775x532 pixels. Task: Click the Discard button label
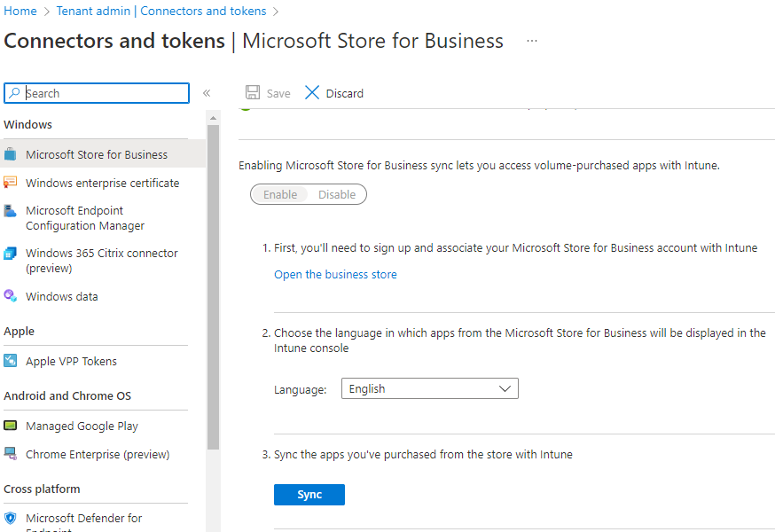(345, 93)
